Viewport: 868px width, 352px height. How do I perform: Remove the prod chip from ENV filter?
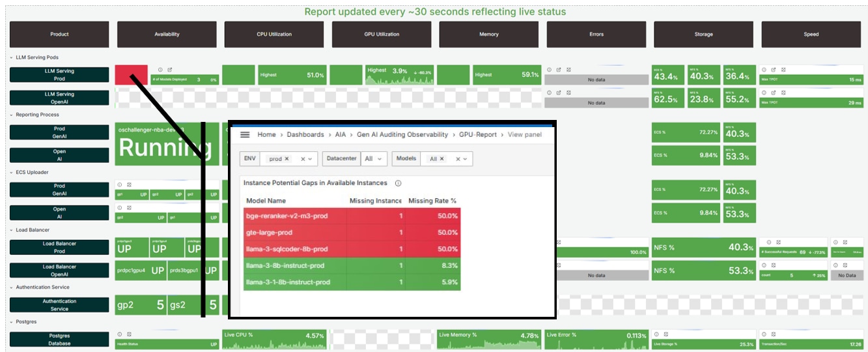287,159
